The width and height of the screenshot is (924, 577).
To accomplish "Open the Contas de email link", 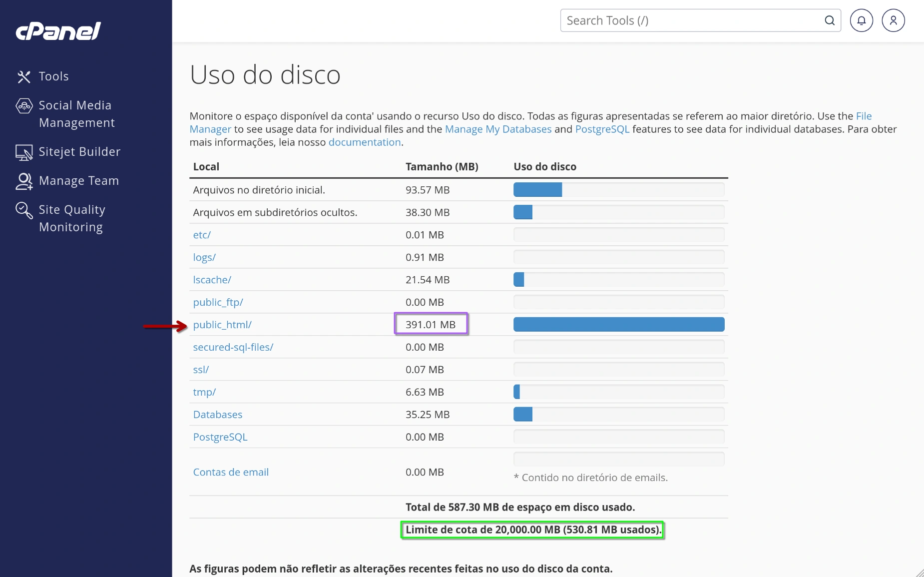I will click(x=231, y=472).
